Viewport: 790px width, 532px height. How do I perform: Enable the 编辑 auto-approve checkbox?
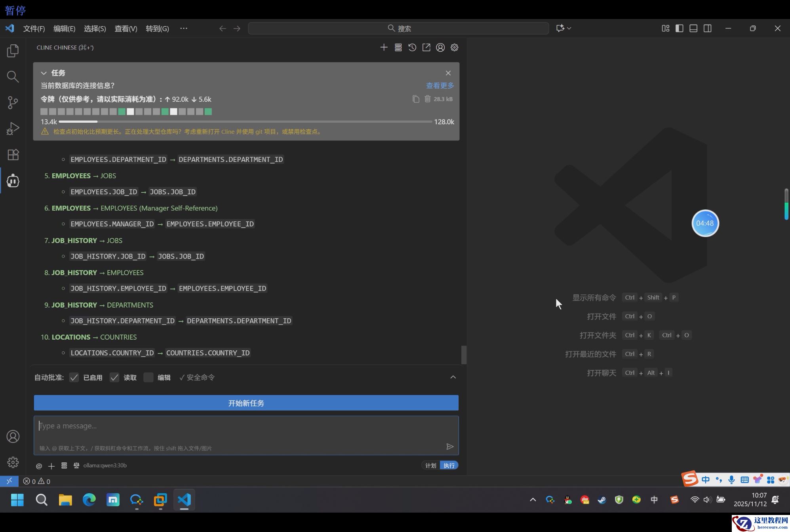(x=148, y=378)
